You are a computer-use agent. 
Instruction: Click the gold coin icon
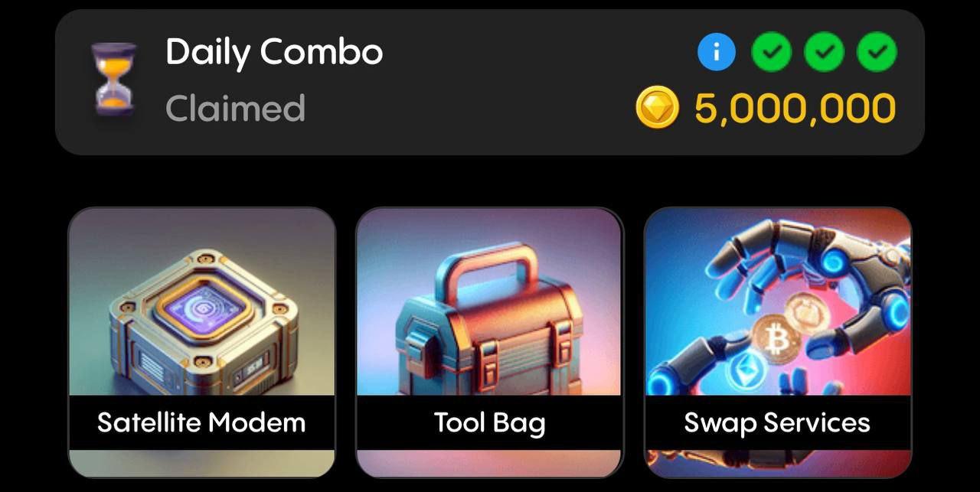click(x=657, y=107)
